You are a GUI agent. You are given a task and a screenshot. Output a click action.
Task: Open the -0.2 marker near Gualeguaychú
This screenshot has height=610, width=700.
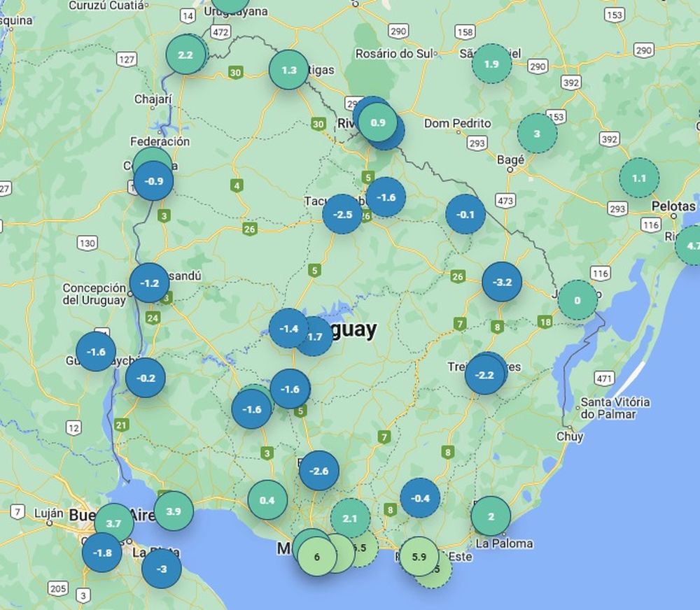146,378
